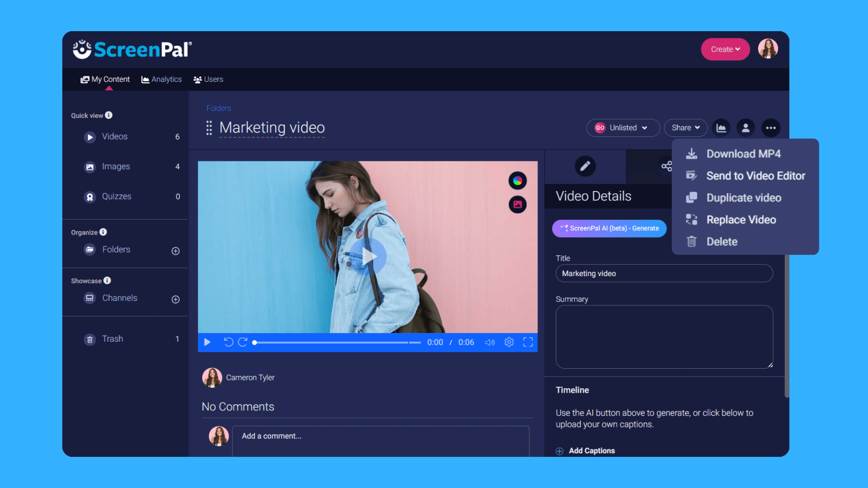Click the video progress bar
This screenshot has height=488, width=868.
click(x=337, y=343)
